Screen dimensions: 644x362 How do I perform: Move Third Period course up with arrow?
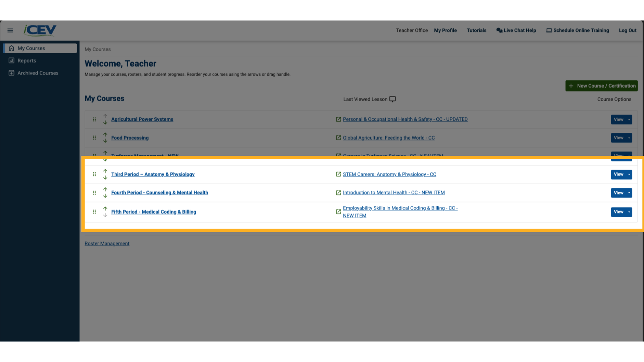coord(105,172)
